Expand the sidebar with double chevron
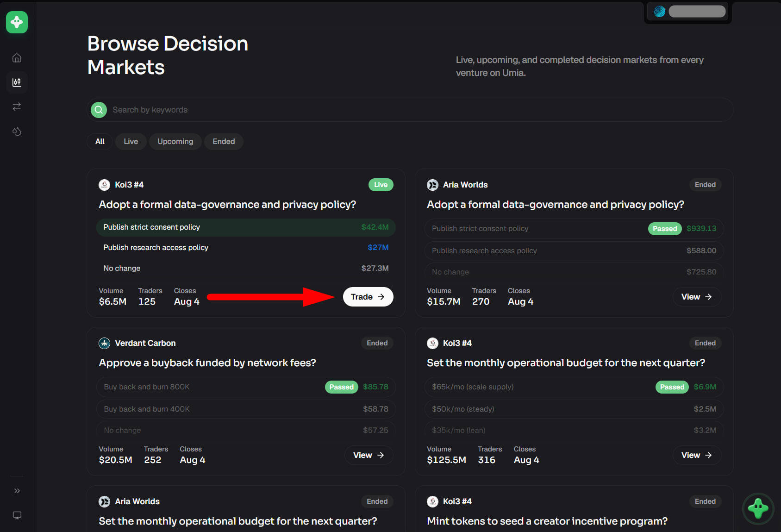 [17, 491]
